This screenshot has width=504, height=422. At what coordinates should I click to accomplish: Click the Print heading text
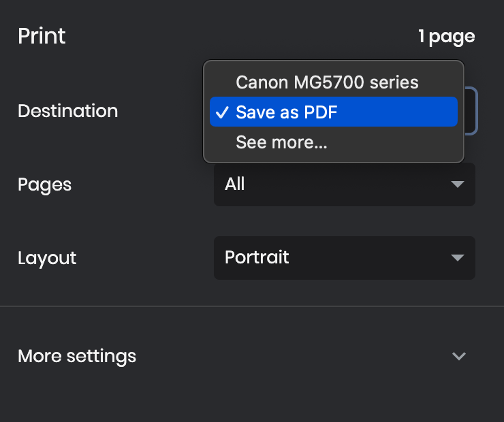(x=42, y=35)
